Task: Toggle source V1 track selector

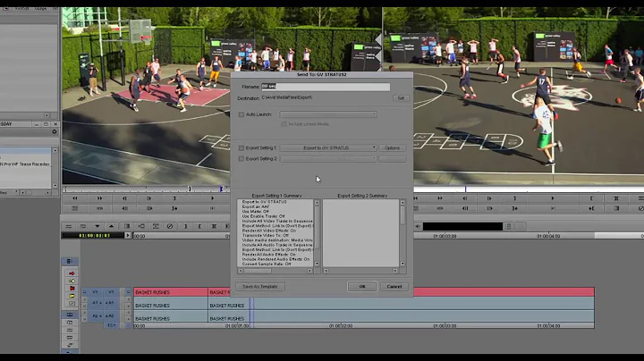Action: (x=95, y=292)
